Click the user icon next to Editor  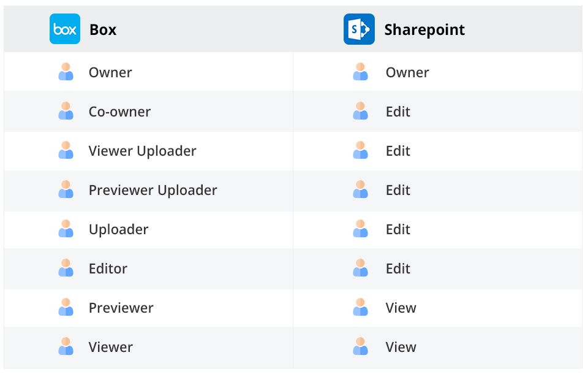[66, 268]
